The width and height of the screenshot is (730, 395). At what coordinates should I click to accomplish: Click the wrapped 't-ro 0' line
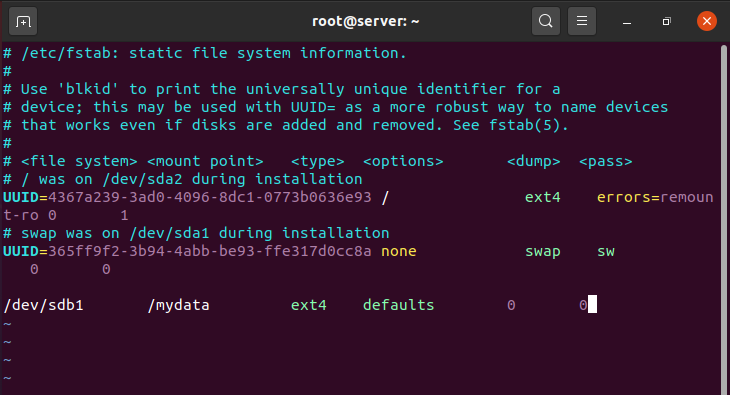tap(30, 215)
